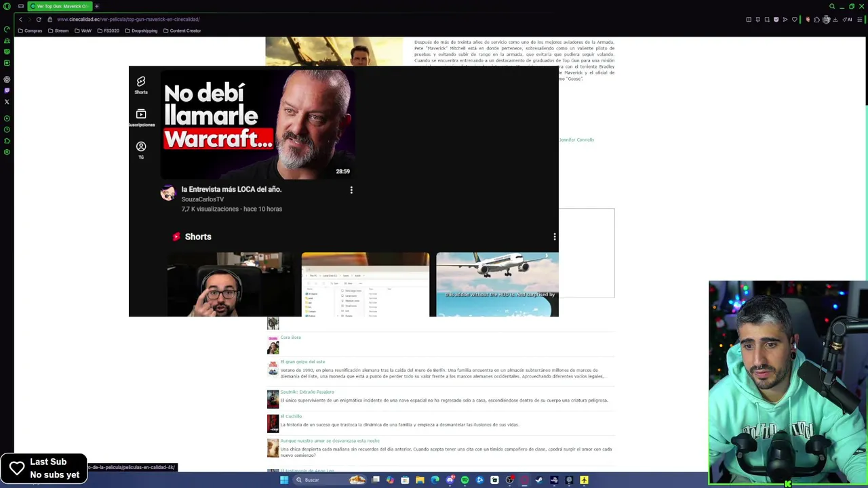
Task: Open the Shorts shelf options menu
Action: (555, 237)
